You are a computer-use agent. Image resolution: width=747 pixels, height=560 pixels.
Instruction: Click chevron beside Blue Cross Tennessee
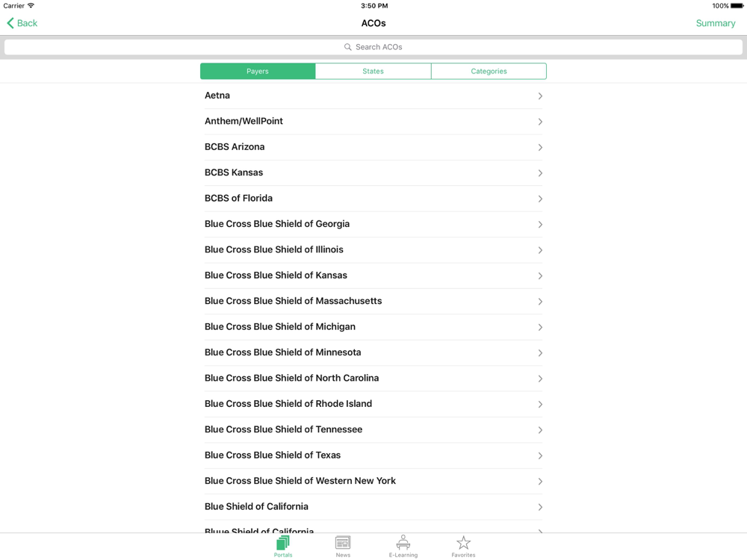(540, 431)
